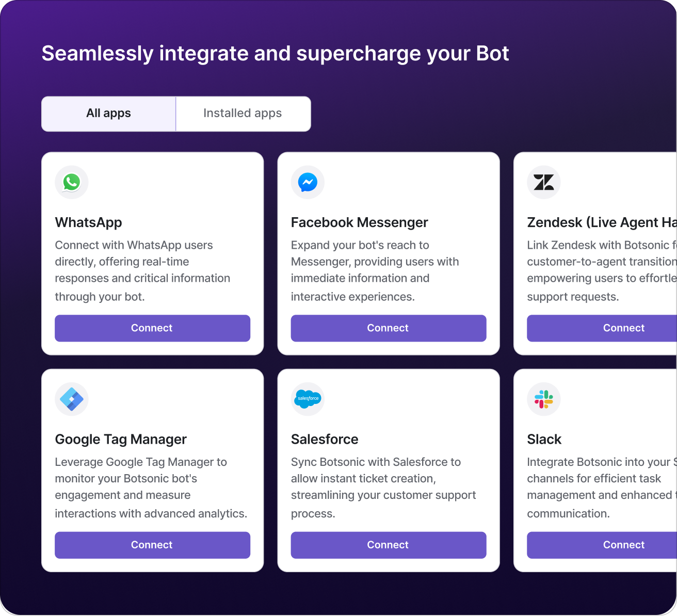This screenshot has height=616, width=677.
Task: Click the Facebook Messenger heading
Action: click(359, 222)
